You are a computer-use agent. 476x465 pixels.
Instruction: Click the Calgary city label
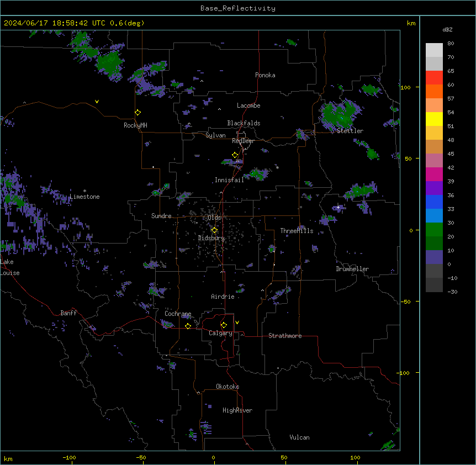point(220,333)
